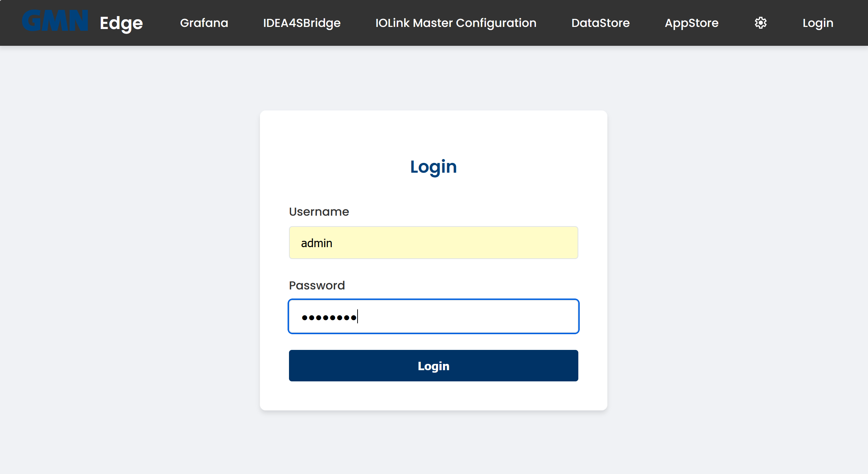Select the admin text in the username field
868x474 pixels.
[x=316, y=243]
